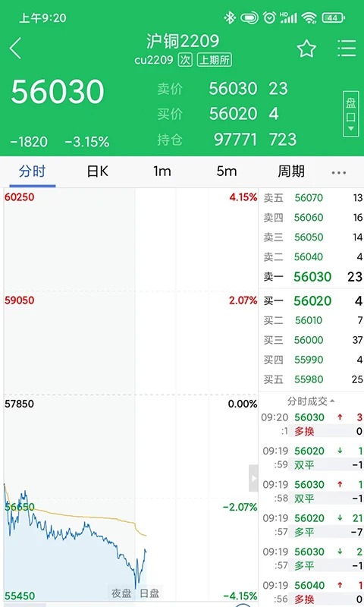Screen dimensions: 364x607
Task: Tap the 上期所 exchange badge
Action: click(x=215, y=60)
